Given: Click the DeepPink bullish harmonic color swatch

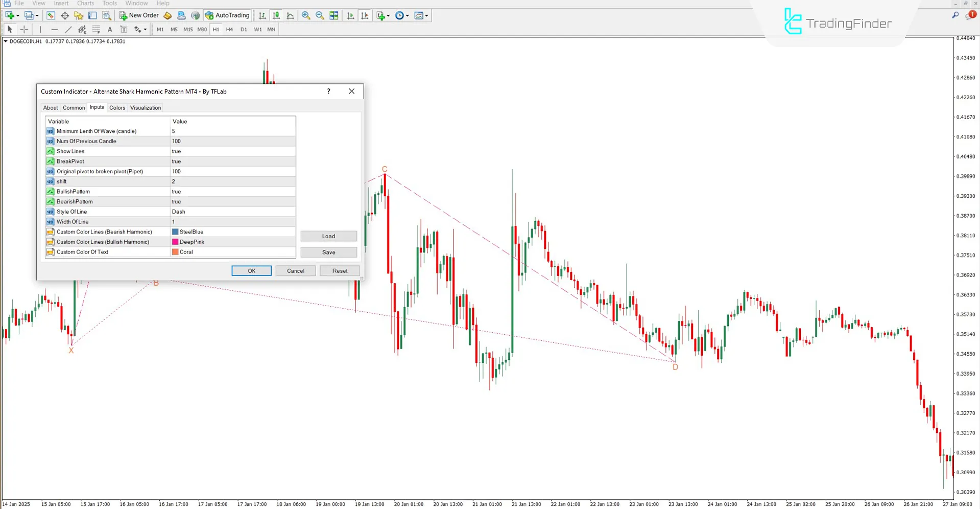Looking at the screenshot, I should [176, 242].
